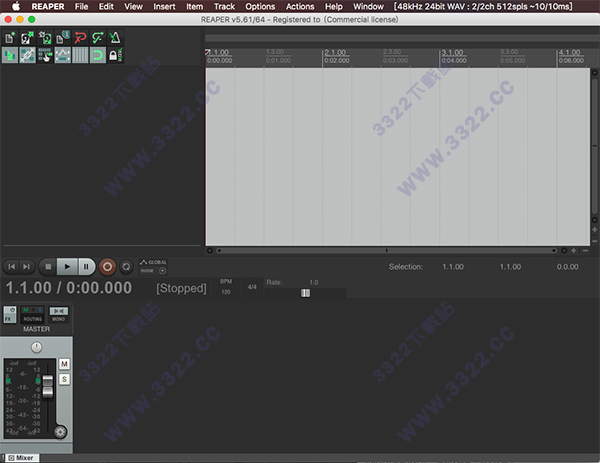Click the Play transport button
The height and width of the screenshot is (463, 600).
click(x=67, y=267)
